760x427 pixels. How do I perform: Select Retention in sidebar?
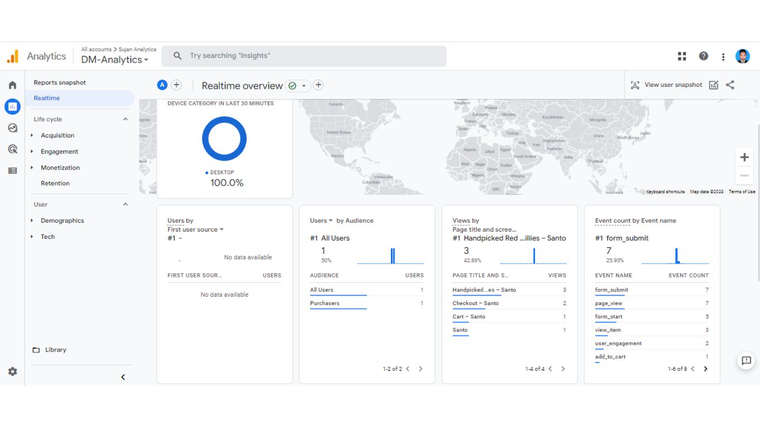pos(55,183)
